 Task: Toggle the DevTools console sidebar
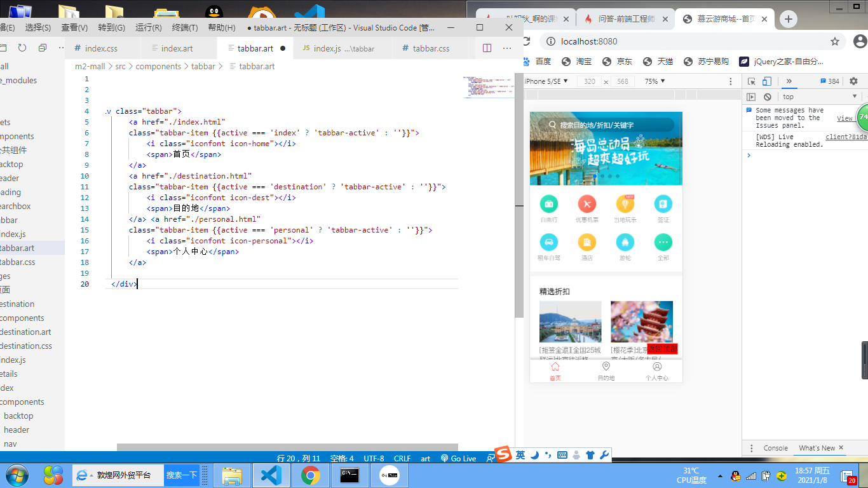(751, 97)
